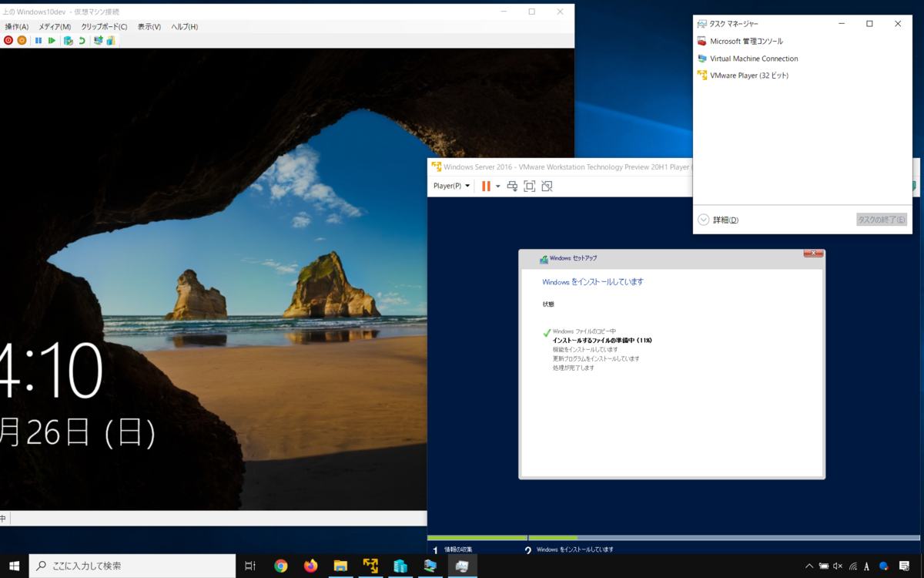This screenshot has width=924, height=578.
Task: Suspend the VM with VMware orange pause button
Action: coord(486,186)
